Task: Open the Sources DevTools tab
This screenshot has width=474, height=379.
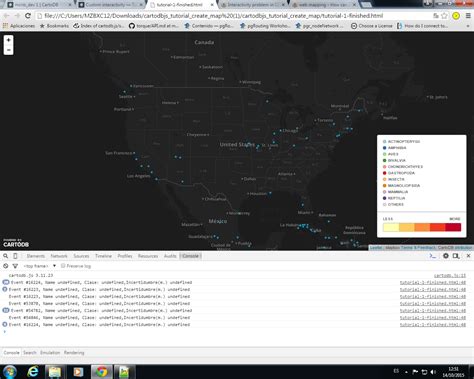Action: tap(81, 256)
